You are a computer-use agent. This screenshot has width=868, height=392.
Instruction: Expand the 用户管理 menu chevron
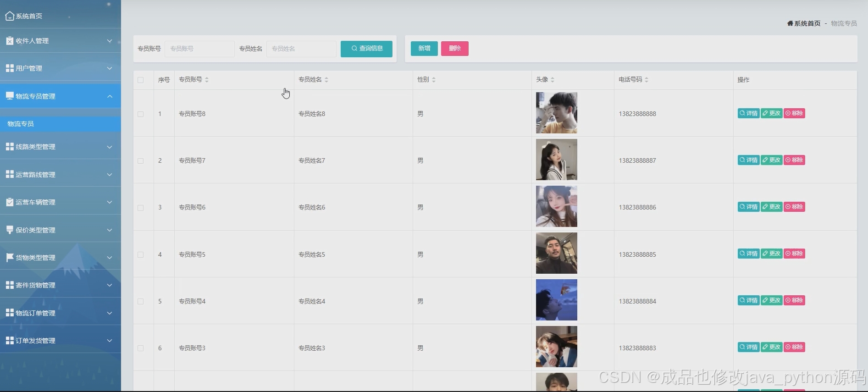[110, 68]
